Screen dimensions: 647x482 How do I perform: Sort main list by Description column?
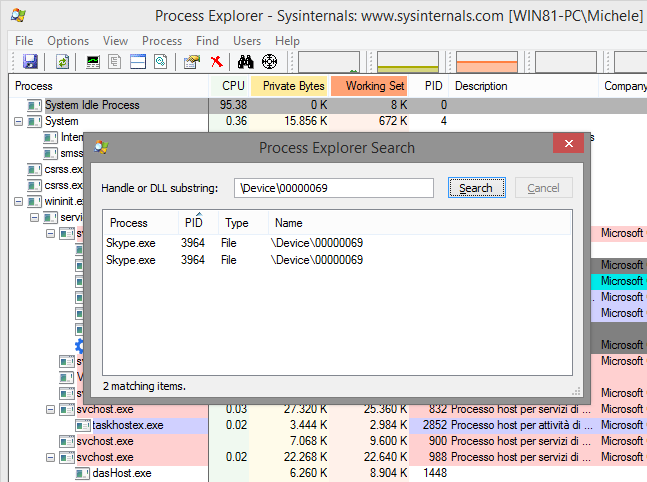(523, 86)
